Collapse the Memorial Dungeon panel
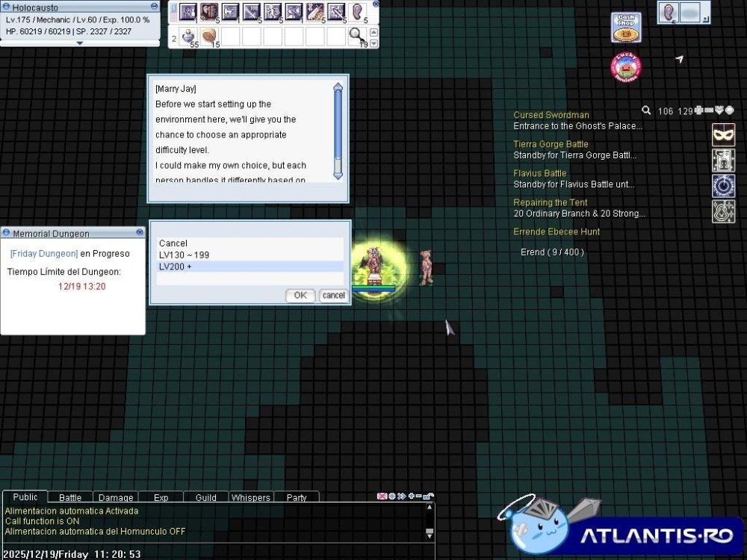Image resolution: width=747 pixels, height=560 pixels. pos(140,233)
